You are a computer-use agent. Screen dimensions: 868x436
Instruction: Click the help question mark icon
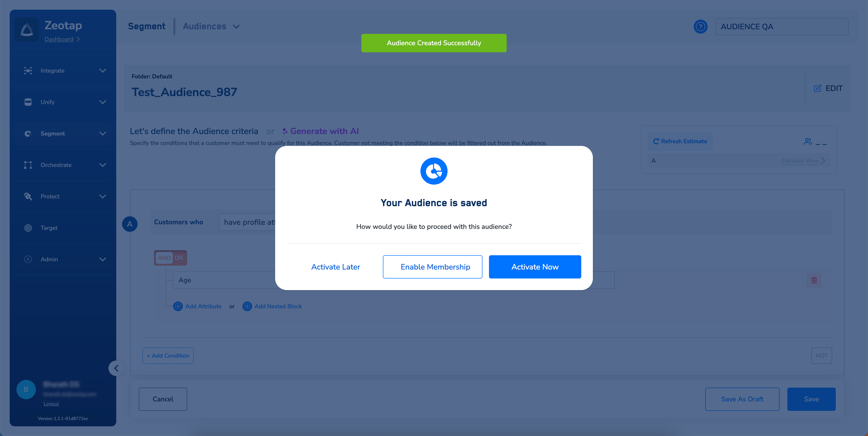tap(700, 27)
